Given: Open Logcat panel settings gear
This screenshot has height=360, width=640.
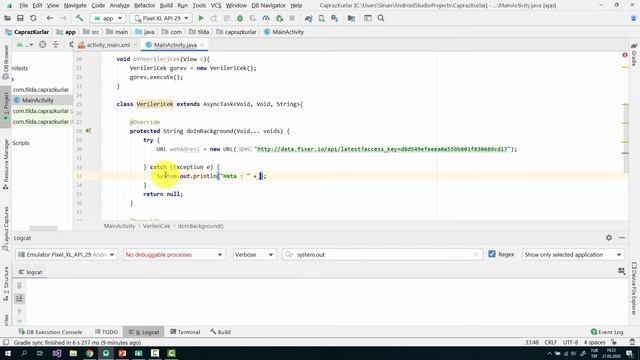Looking at the screenshot, I should tap(609, 238).
